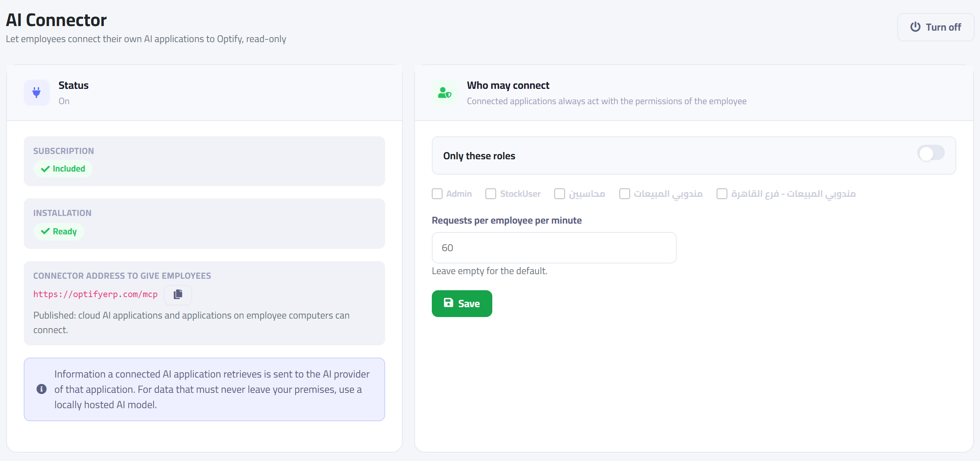The image size is (980, 461).
Task: Toggle the Only these roles switch
Action: (931, 154)
